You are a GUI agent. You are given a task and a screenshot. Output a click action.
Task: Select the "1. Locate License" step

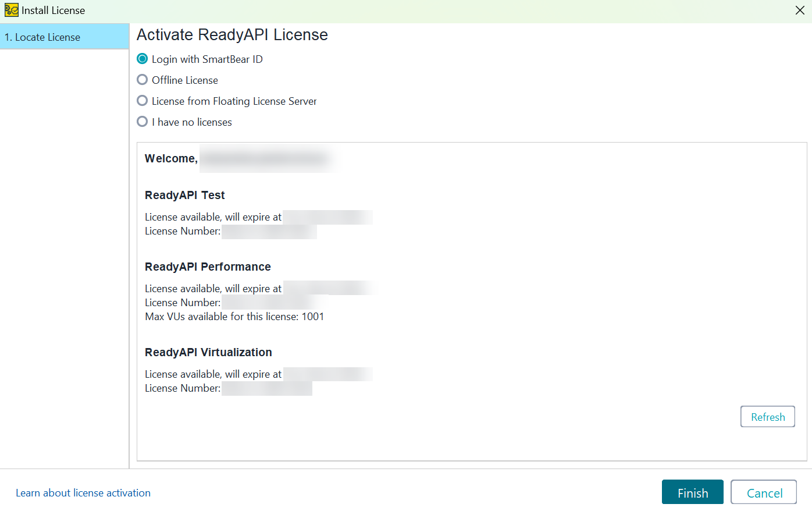click(42, 37)
